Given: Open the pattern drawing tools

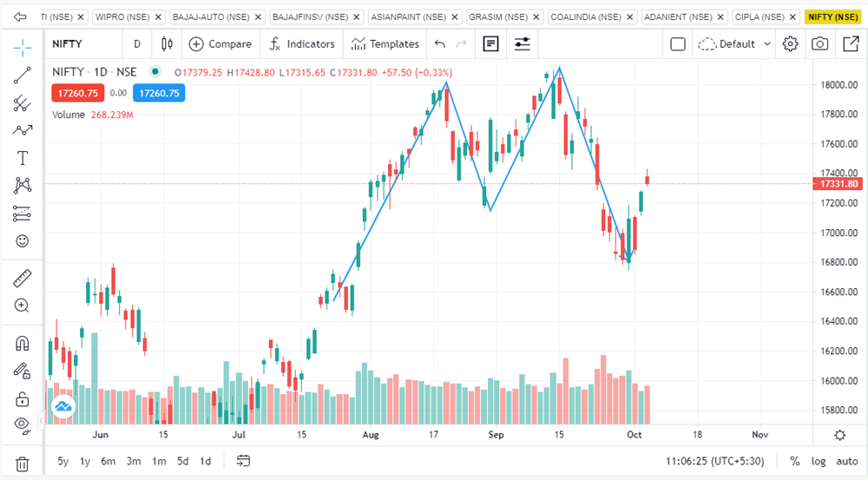Looking at the screenshot, I should (x=23, y=186).
